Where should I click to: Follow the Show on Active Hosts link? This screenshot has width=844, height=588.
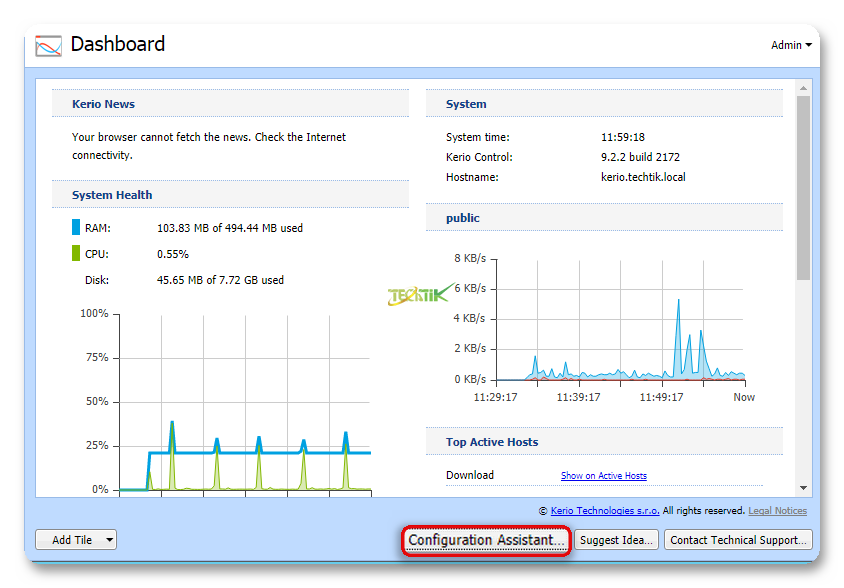603,476
